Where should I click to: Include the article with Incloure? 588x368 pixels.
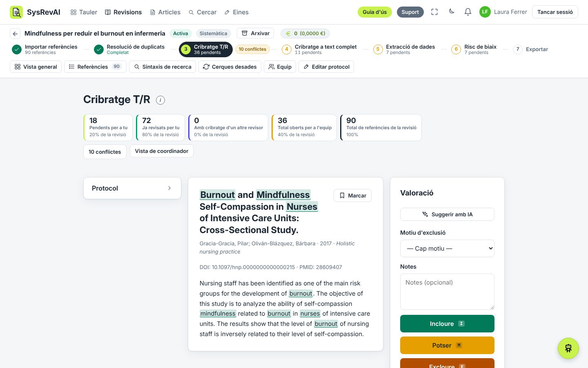(447, 324)
